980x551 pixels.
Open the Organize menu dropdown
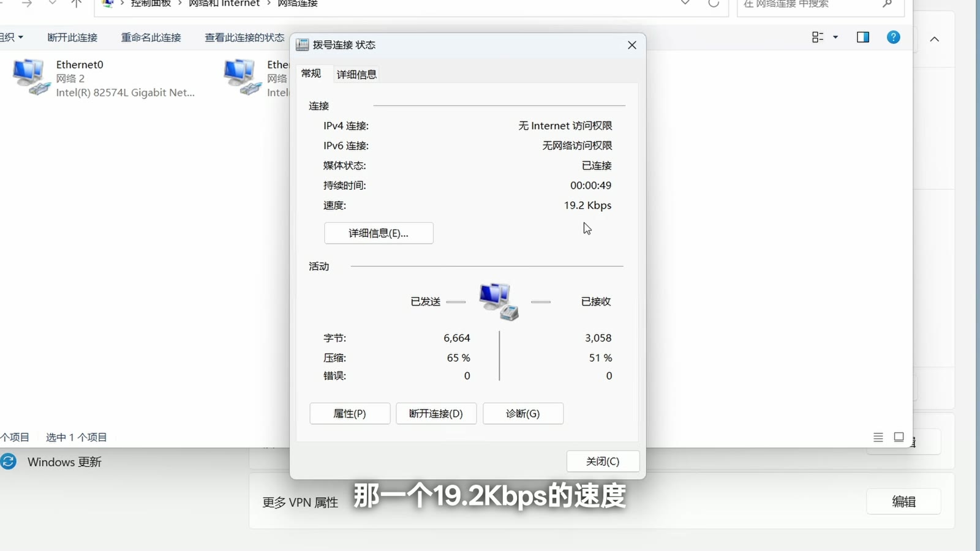tap(12, 37)
